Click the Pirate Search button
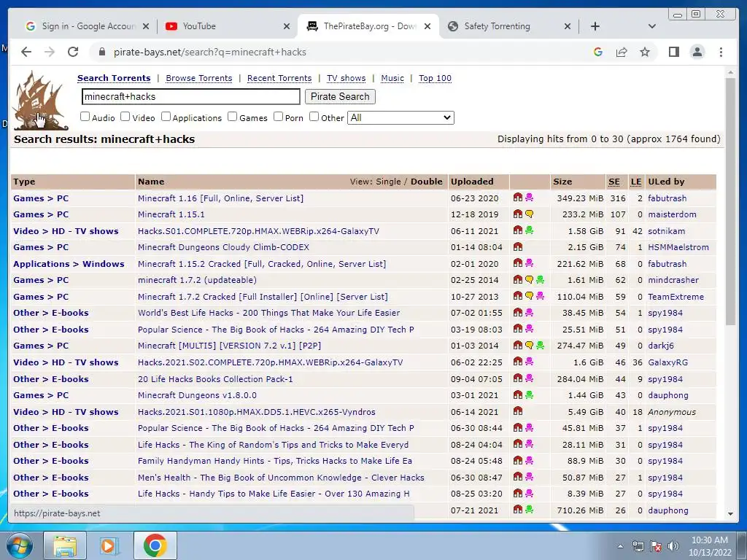 click(x=340, y=97)
